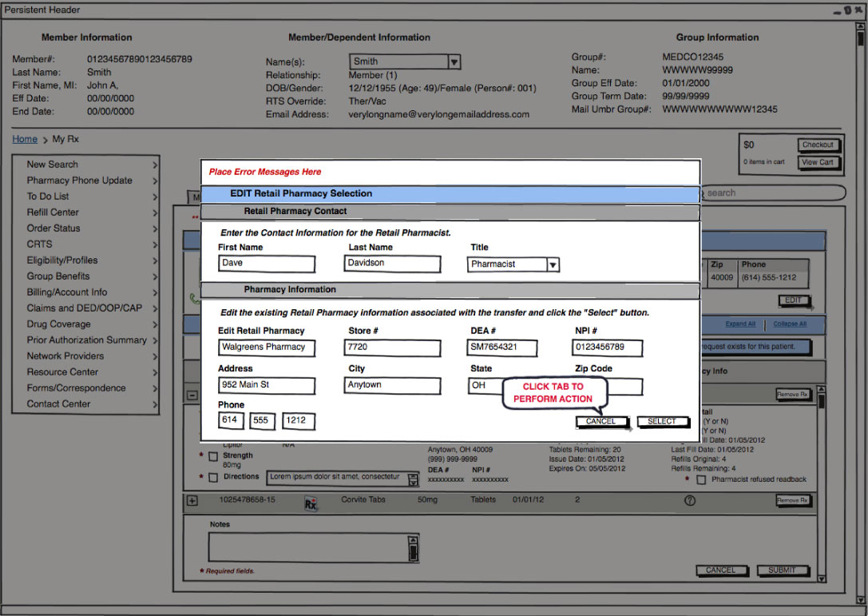Click the View Cart button
The image size is (868, 616).
coord(818,162)
